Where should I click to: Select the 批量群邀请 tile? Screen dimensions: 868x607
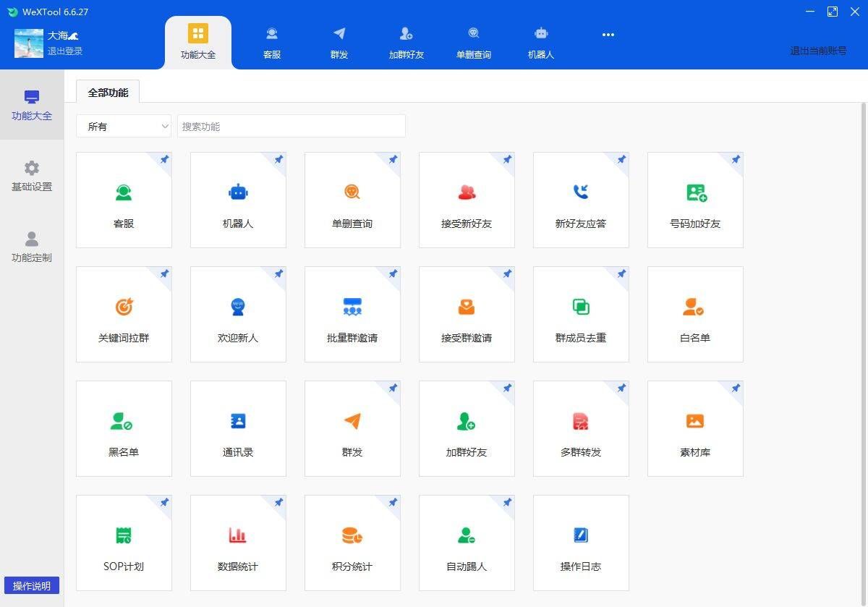pos(352,315)
